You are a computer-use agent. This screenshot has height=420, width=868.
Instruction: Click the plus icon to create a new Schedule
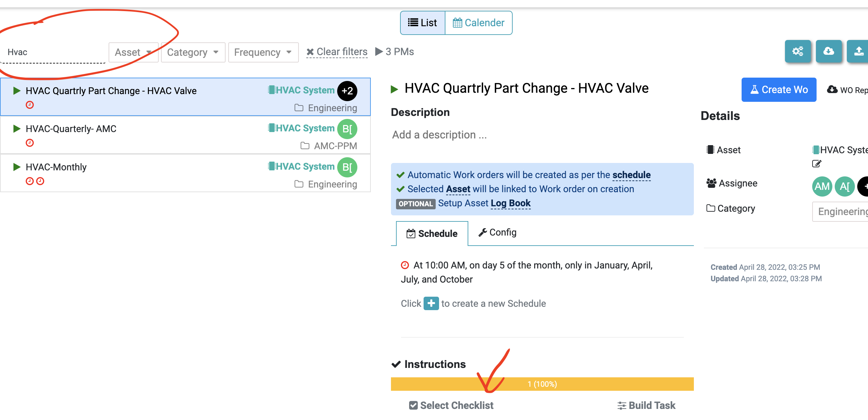pos(431,303)
